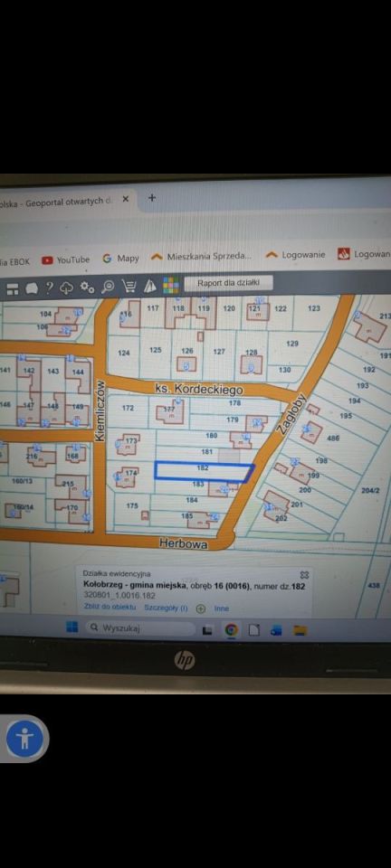Open the Inne options link
The width and height of the screenshot is (391, 868).
pos(222,608)
